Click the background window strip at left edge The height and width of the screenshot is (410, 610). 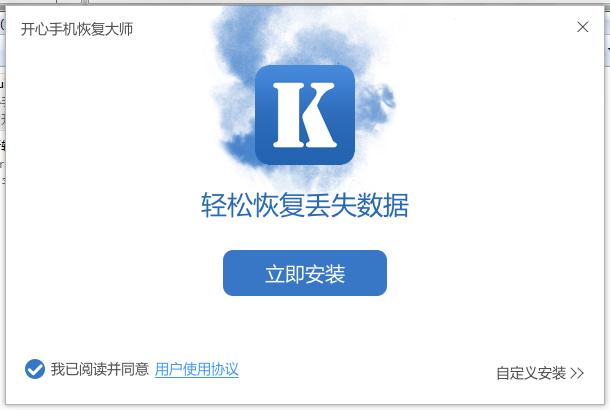tap(2, 117)
